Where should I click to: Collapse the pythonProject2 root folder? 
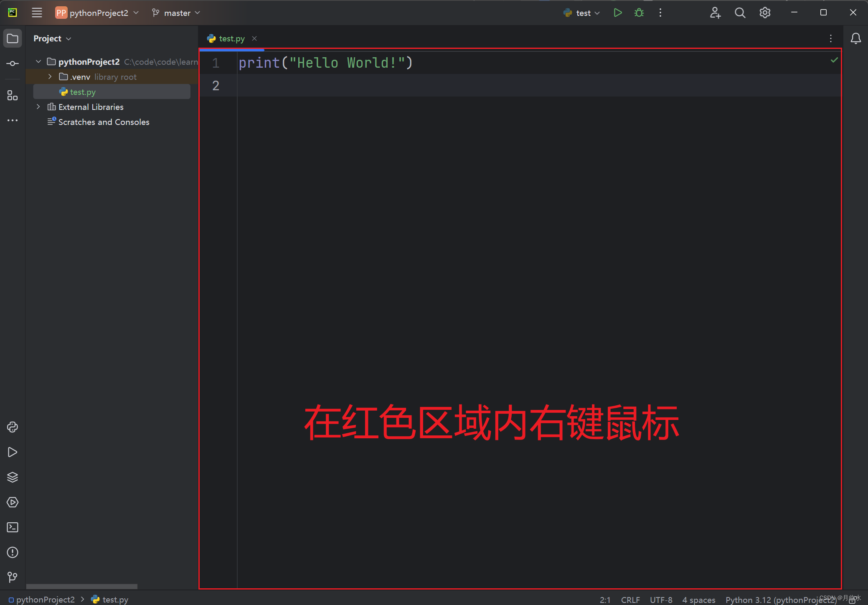point(38,62)
